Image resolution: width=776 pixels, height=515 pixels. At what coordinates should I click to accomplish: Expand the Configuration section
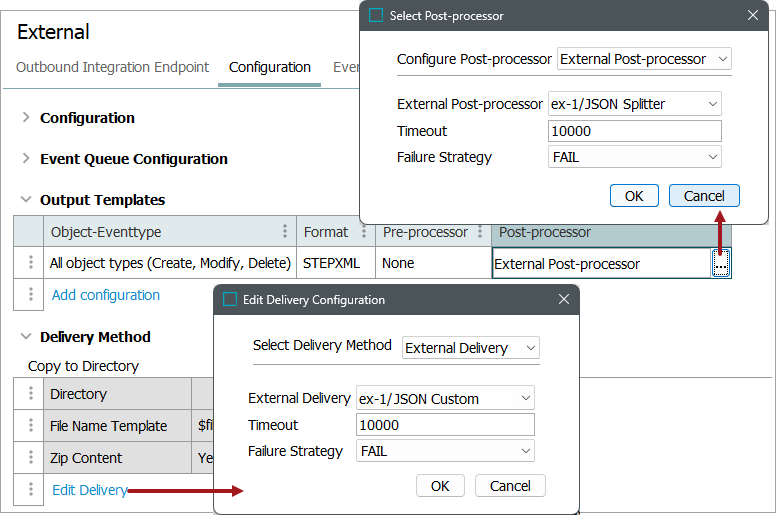pos(26,118)
